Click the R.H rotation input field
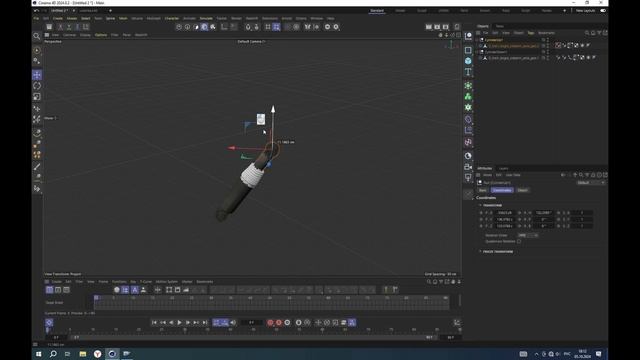This screenshot has width=640, height=360. 544,213
